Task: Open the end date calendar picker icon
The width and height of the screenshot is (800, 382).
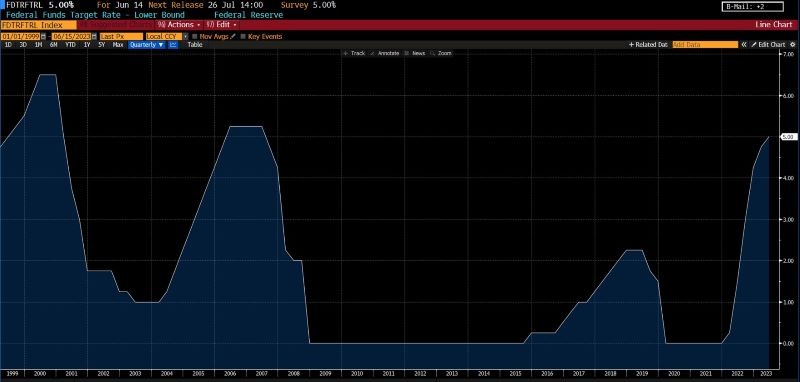Action: tap(94, 37)
